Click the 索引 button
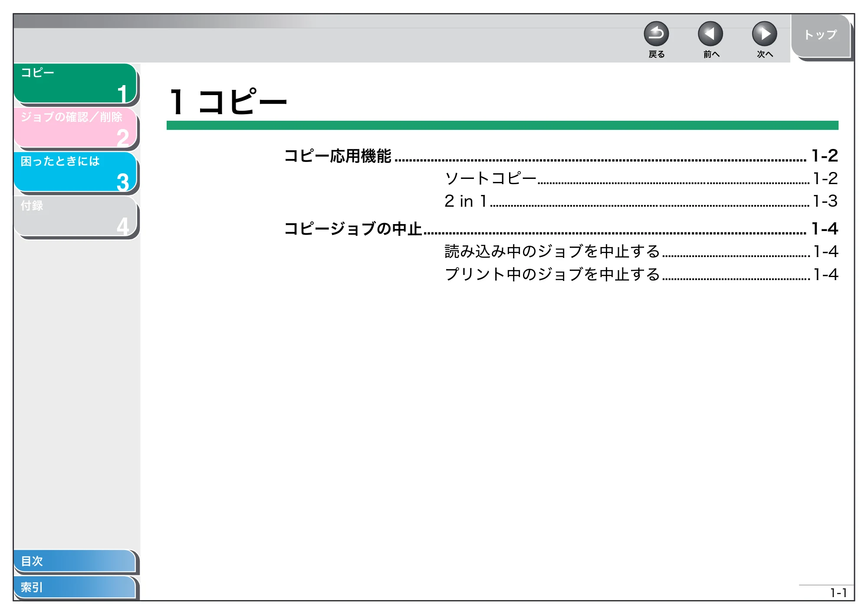The height and width of the screenshot is (614, 868). coord(75,587)
